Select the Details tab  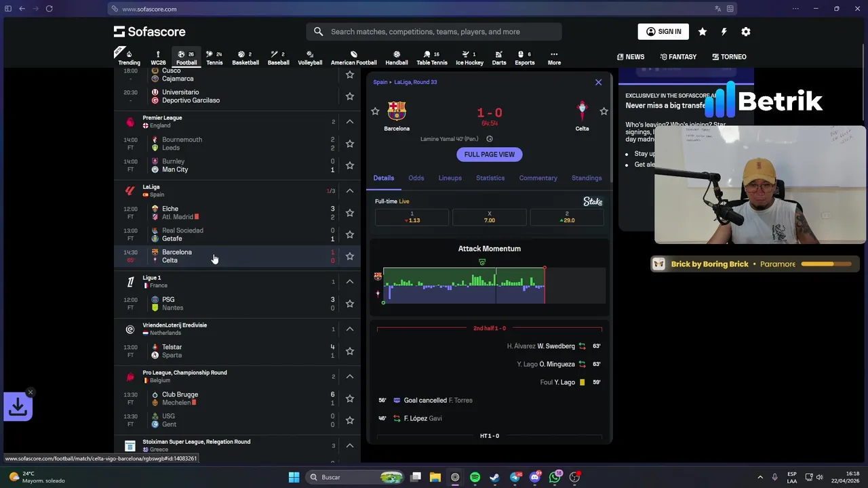pyautogui.click(x=384, y=178)
